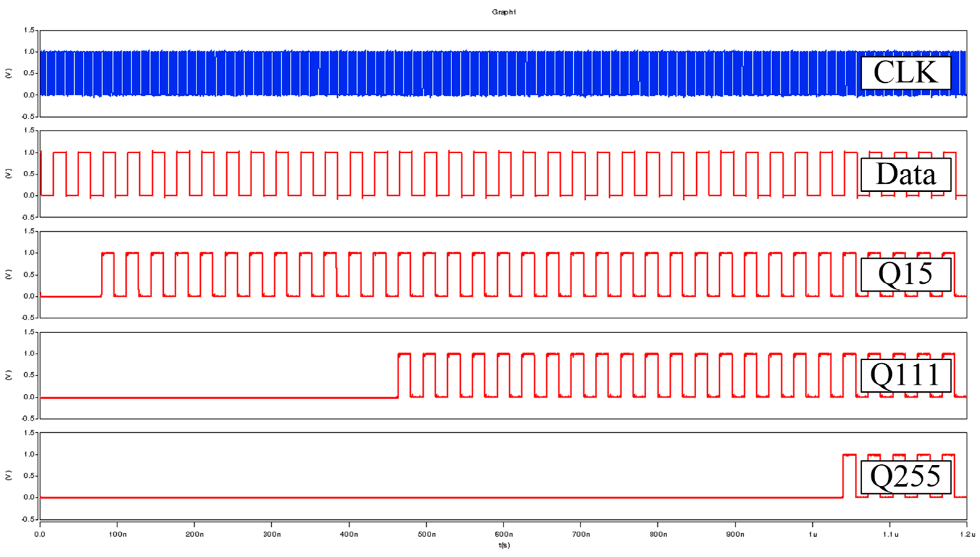Click the 300n tick on the time axis
Image resolution: width=980 pixels, height=557 pixels.
coord(272,534)
